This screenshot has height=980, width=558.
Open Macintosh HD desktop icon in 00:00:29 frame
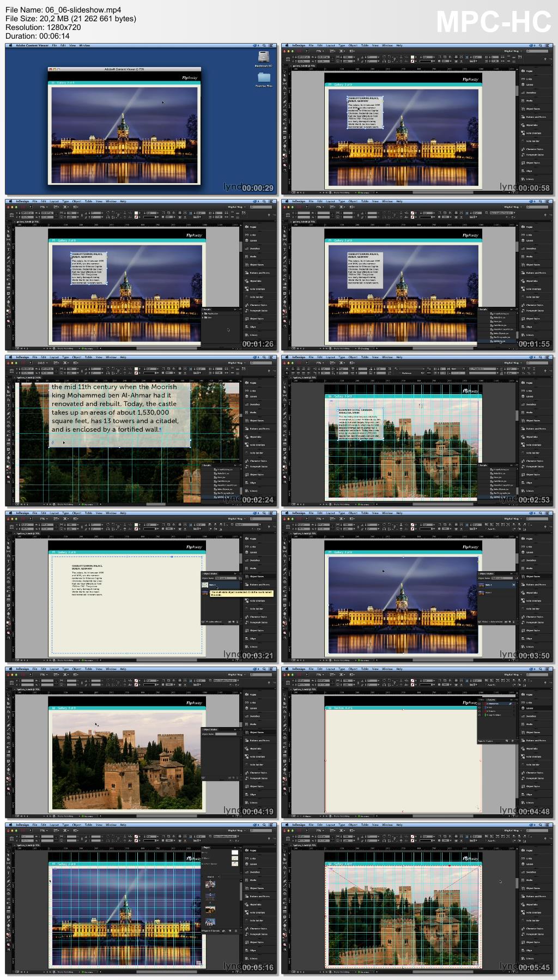coord(264,59)
